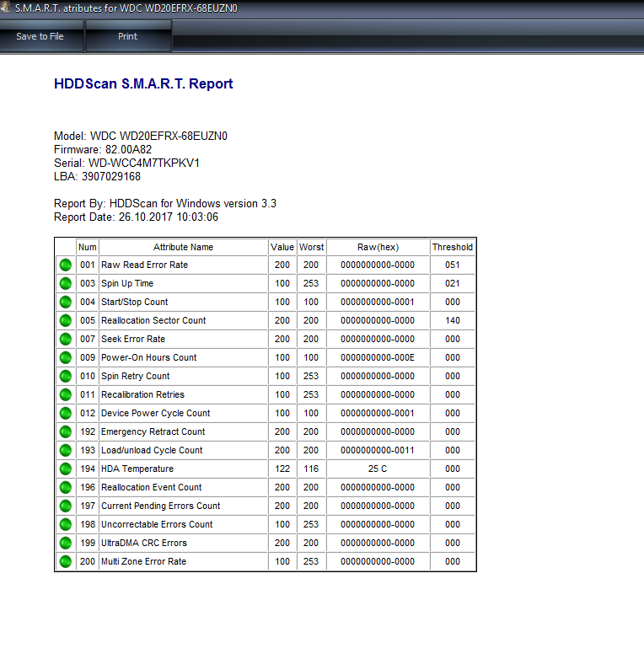The image size is (644, 659).
Task: Click the Raw(hex) column header
Action: tap(378, 247)
